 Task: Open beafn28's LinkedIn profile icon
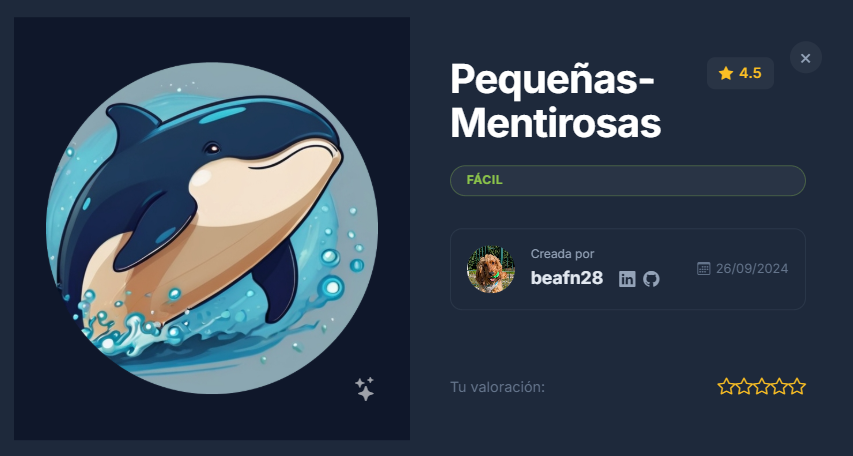click(627, 279)
